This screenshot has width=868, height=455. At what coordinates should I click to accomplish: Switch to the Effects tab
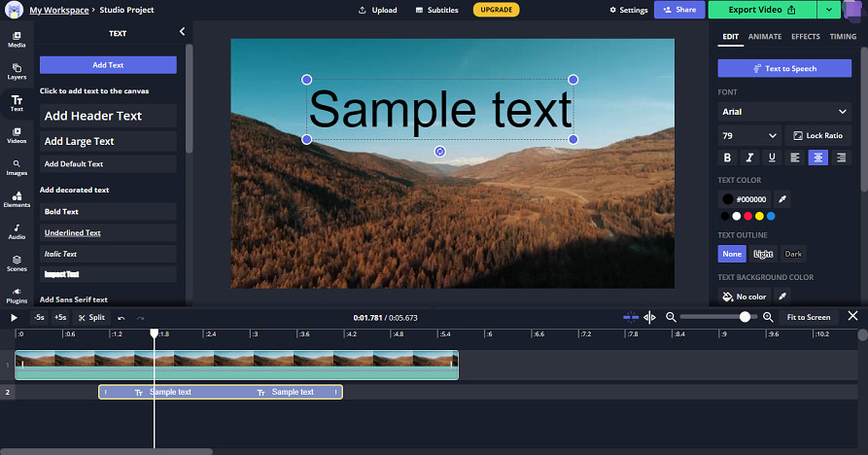[805, 37]
